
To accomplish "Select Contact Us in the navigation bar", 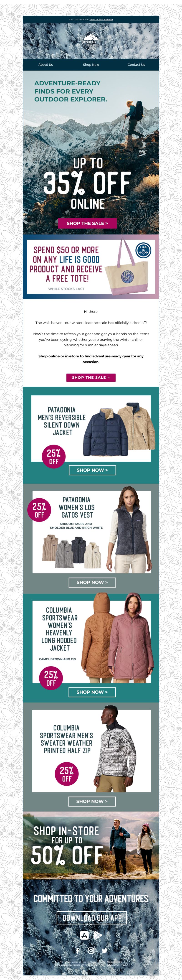I will [x=136, y=65].
